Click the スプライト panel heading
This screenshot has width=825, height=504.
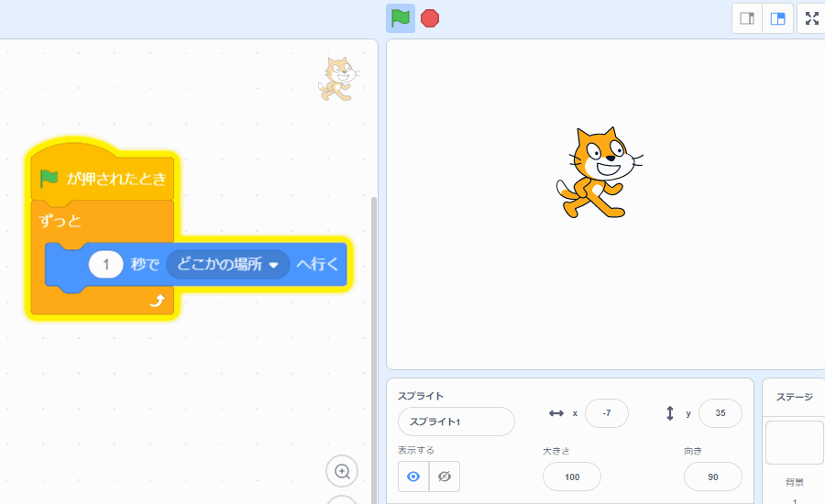(x=421, y=396)
